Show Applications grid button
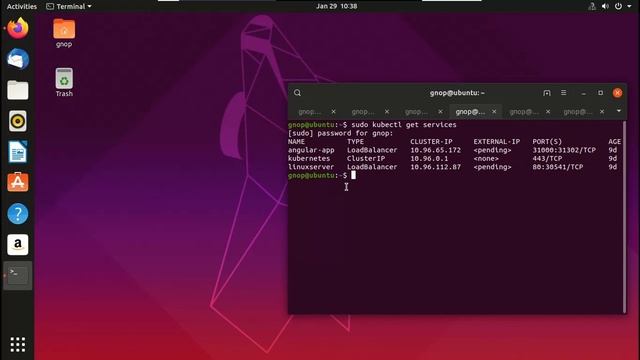Image resolution: width=640 pixels, height=360 pixels. 18,344
